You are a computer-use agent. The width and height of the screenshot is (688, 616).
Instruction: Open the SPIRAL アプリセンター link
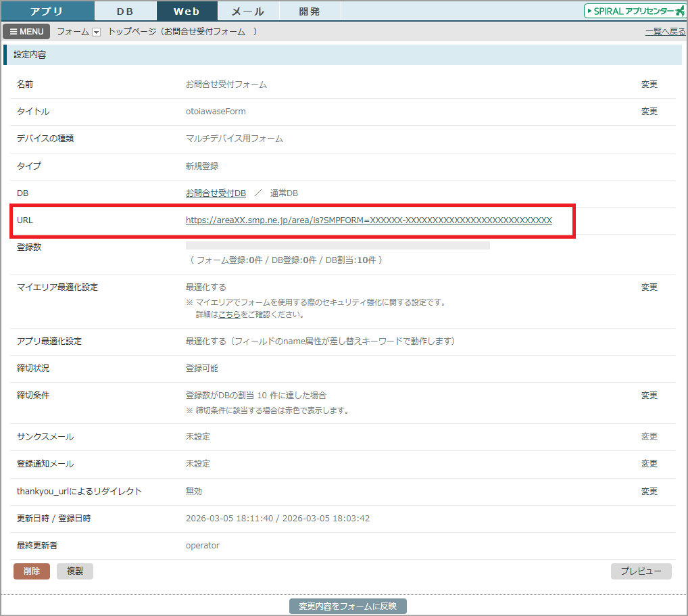pos(635,11)
